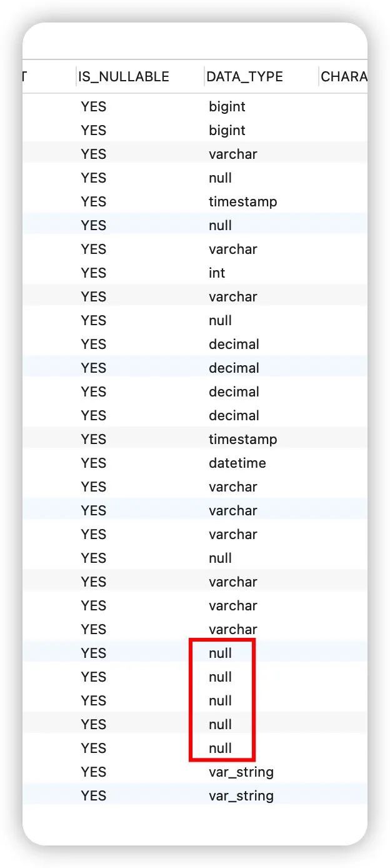390x868 pixels.
Task: Click the varchar cell directly above int
Action: click(x=233, y=249)
